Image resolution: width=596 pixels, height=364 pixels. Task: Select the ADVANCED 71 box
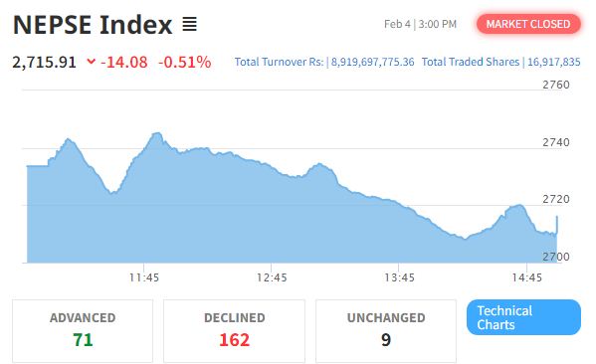coord(83,331)
